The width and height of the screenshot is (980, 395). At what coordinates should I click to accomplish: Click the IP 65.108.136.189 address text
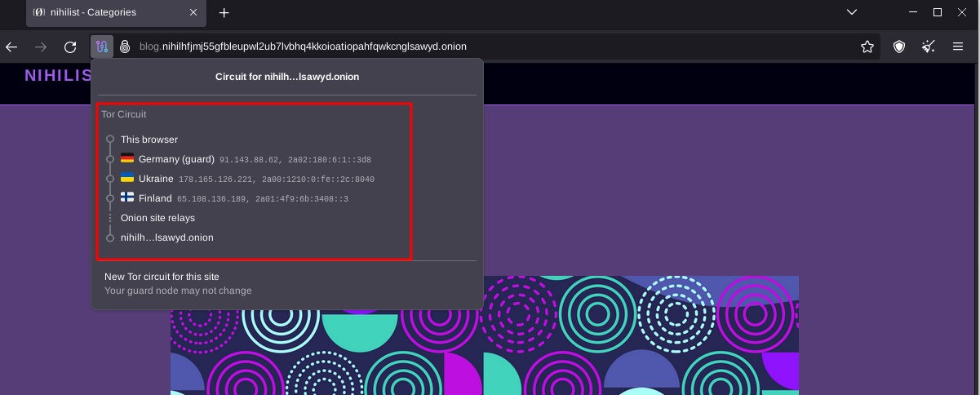point(212,199)
